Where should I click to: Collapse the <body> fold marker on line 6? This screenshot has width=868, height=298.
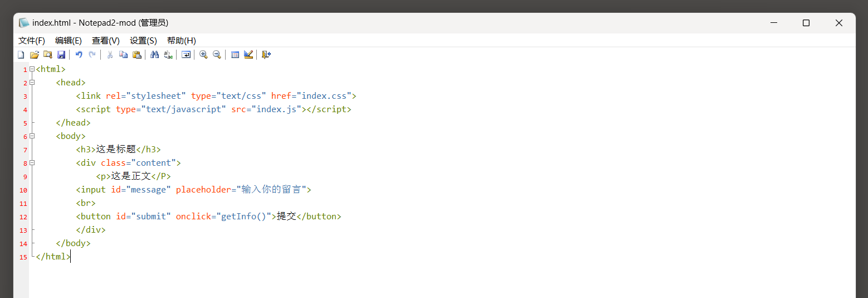32,136
